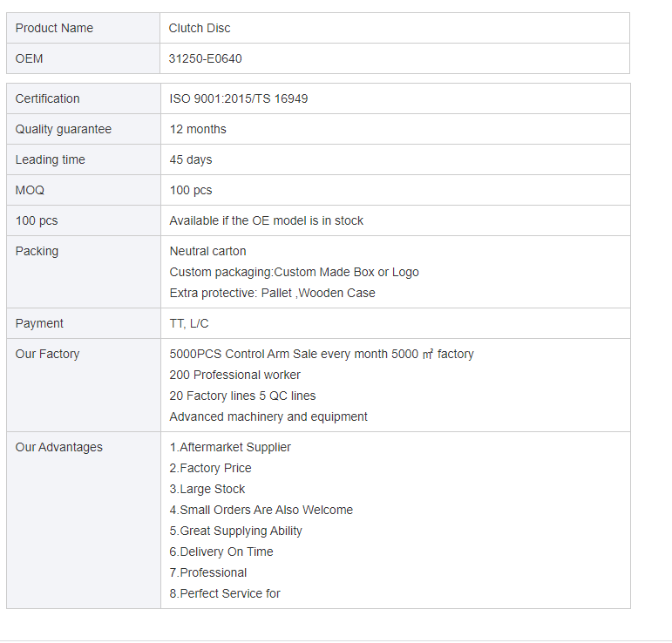
Task: Click the 12 months value
Action: point(198,129)
